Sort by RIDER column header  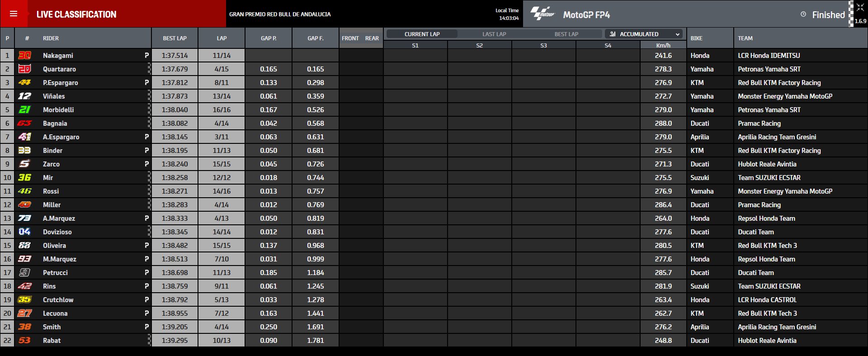point(51,38)
